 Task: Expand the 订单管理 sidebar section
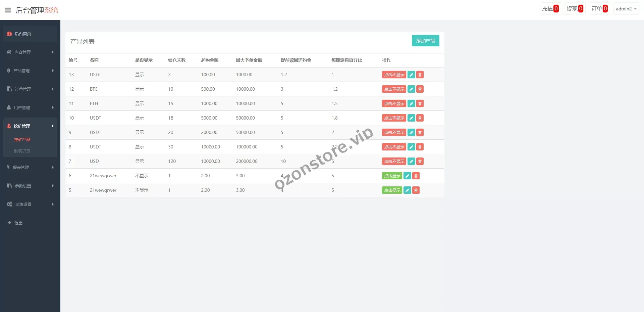30,89
